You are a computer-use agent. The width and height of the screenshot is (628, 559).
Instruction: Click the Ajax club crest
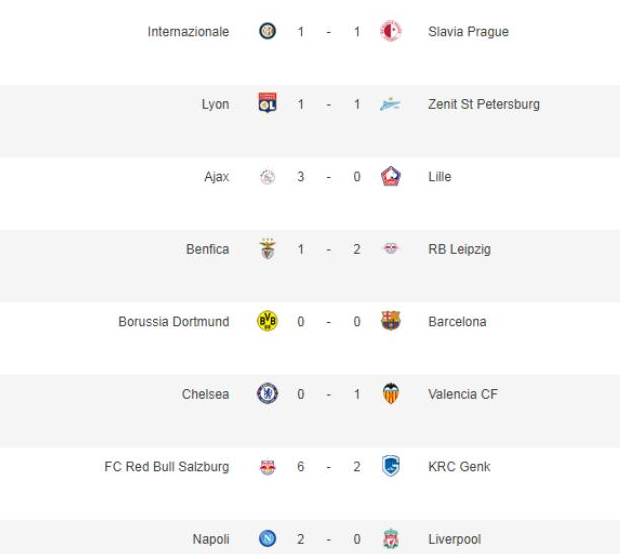[268, 177]
